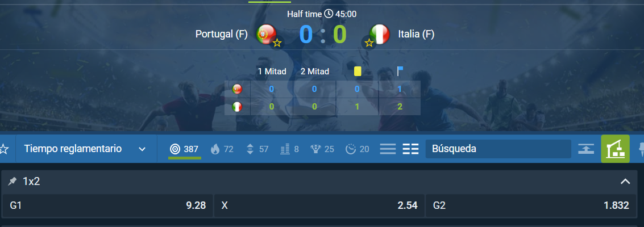Favorite Italia team with star icon
This screenshot has width=644, height=227.
pos(369,43)
